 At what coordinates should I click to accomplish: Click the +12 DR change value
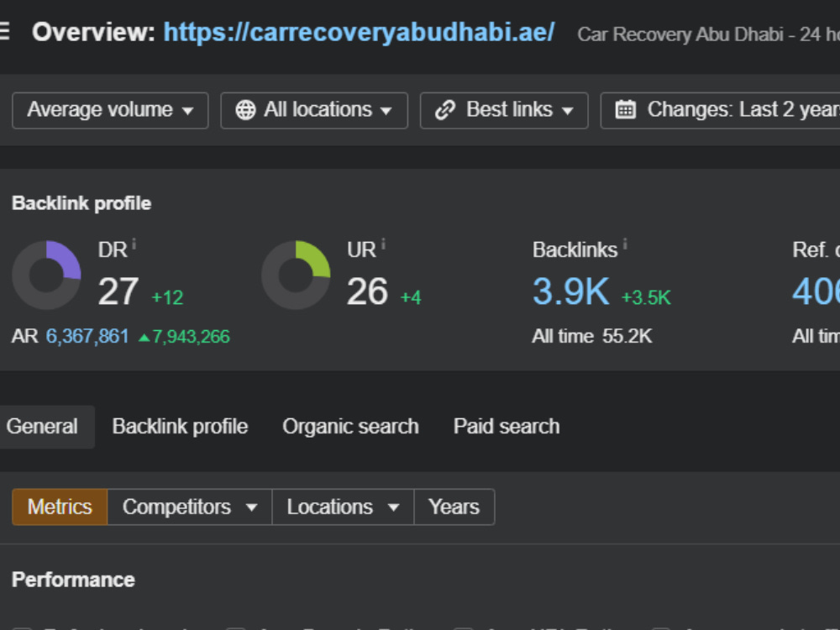(x=167, y=297)
